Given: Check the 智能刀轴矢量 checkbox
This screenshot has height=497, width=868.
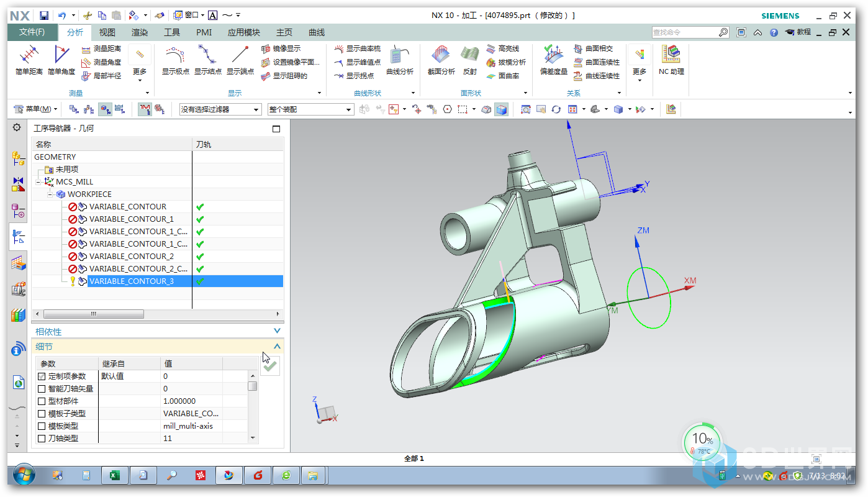Looking at the screenshot, I should (x=42, y=389).
